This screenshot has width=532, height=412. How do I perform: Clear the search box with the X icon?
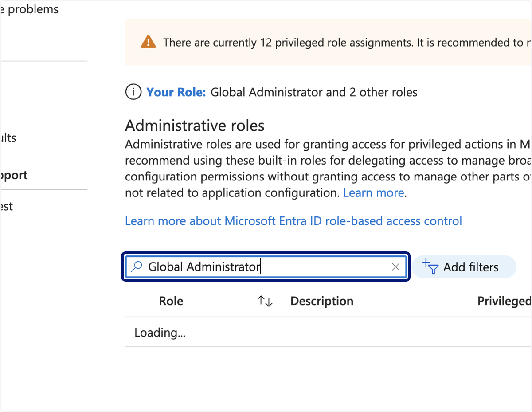396,267
